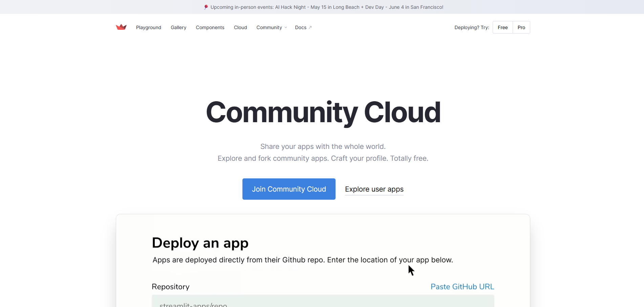Choose the Pro deploy option

coord(521,27)
